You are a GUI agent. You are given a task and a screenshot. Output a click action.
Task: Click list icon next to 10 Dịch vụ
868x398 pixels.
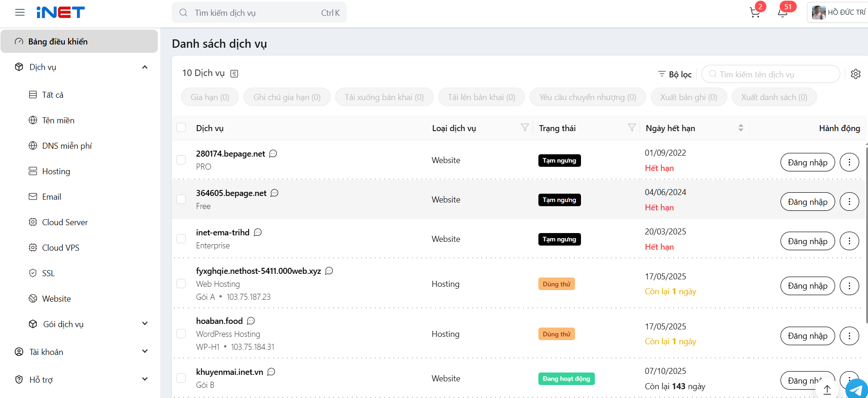tap(234, 74)
